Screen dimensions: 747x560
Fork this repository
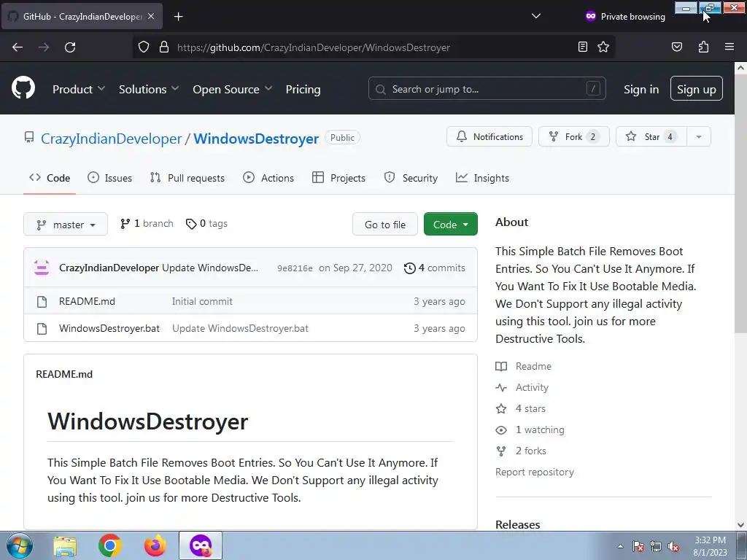[x=573, y=136]
